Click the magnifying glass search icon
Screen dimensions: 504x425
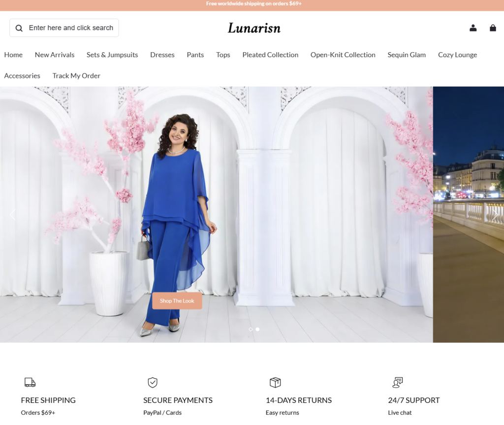pos(19,28)
